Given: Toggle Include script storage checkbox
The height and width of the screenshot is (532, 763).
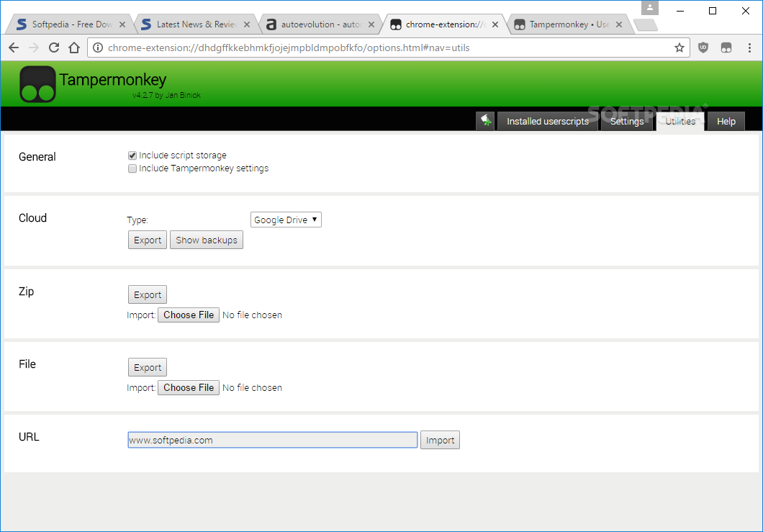Looking at the screenshot, I should (x=132, y=155).
